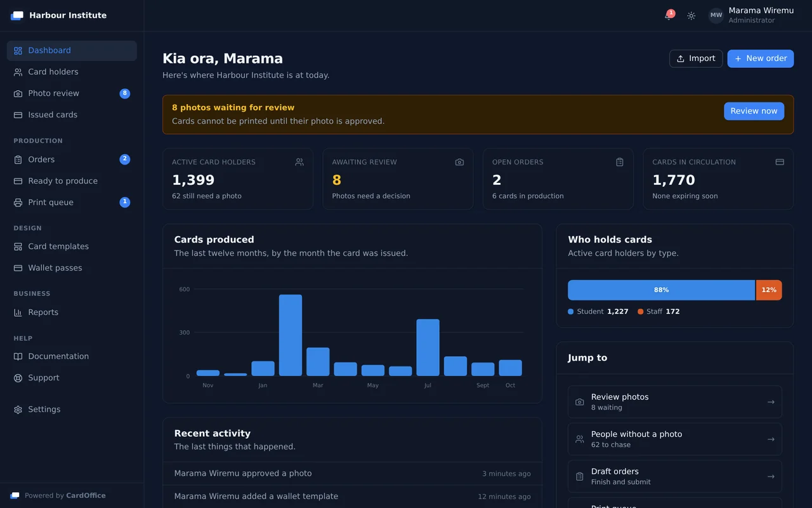The height and width of the screenshot is (508, 812).
Task: Click the '3 minutes ago' timestamp
Action: (x=506, y=474)
